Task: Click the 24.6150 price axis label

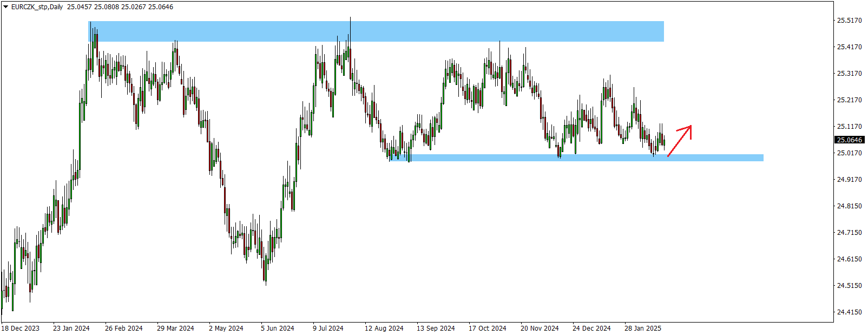Action: point(849,259)
